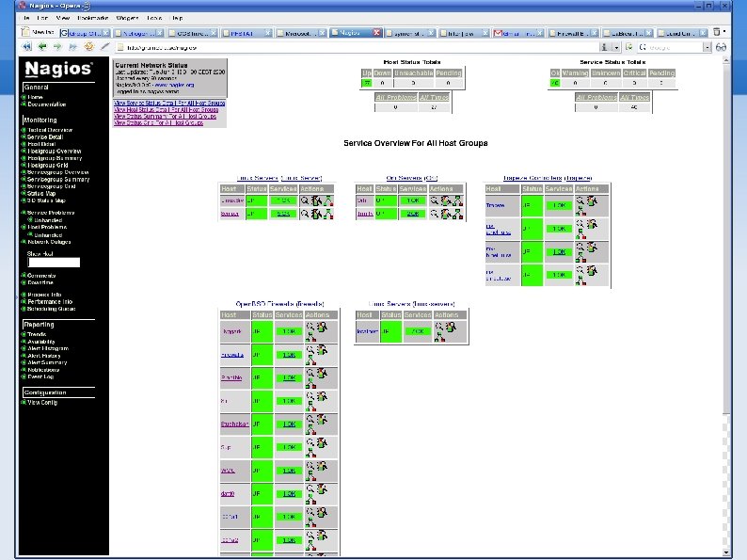Image resolution: width=747 pixels, height=560 pixels.
Task: Open Status Map in the sidebar
Action: (41, 194)
